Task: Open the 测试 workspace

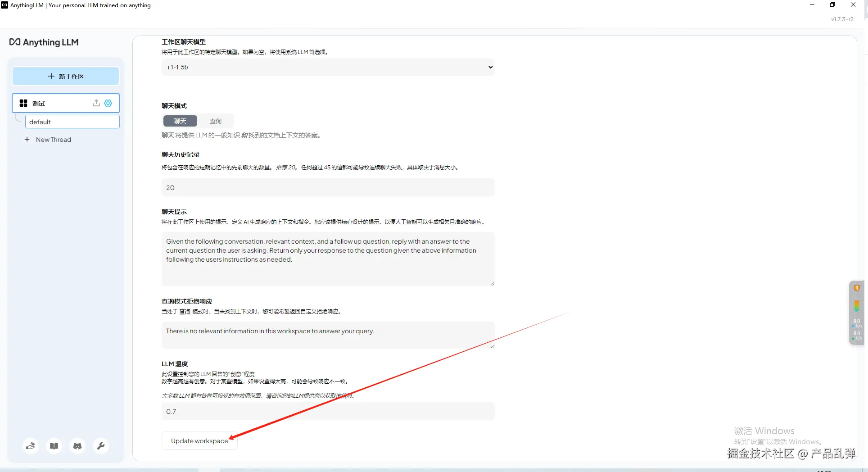Action: click(66, 103)
